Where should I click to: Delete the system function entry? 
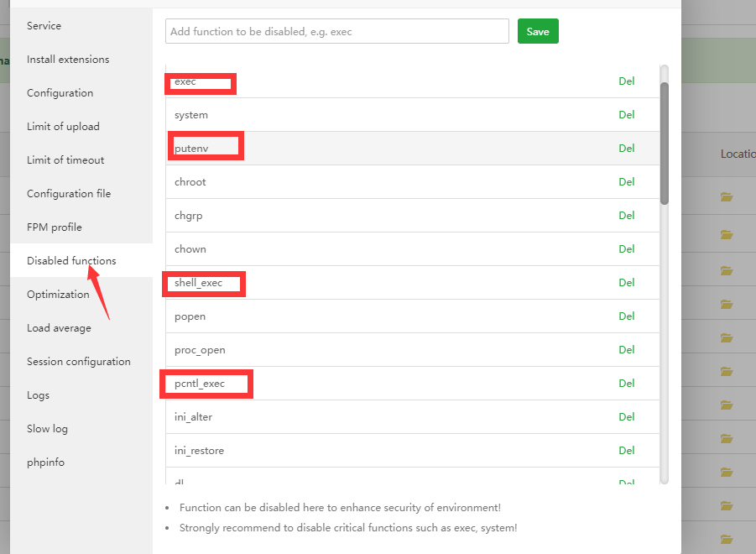pos(626,114)
